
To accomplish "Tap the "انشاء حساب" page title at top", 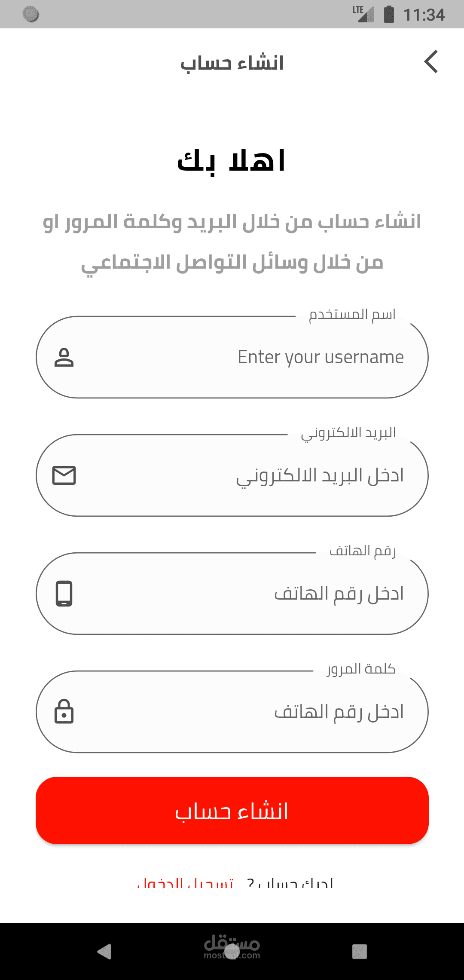I will tap(232, 63).
